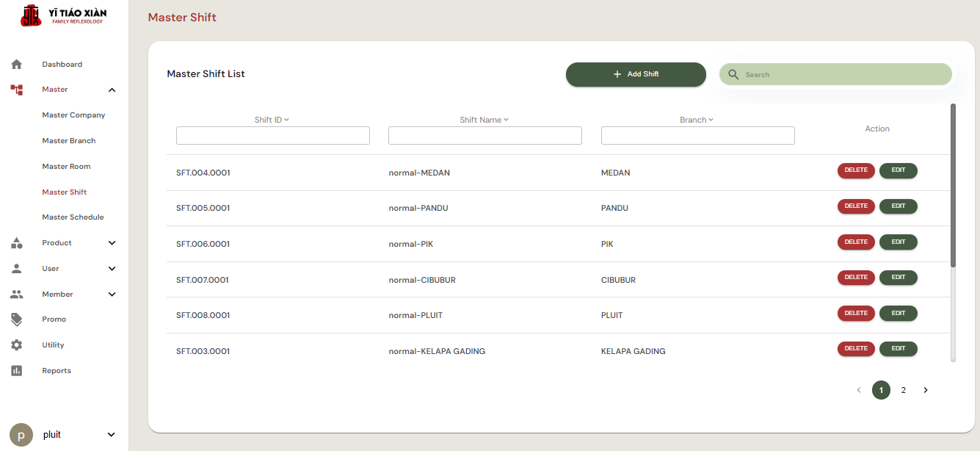Collapse the Master menu chevron

tap(112, 90)
